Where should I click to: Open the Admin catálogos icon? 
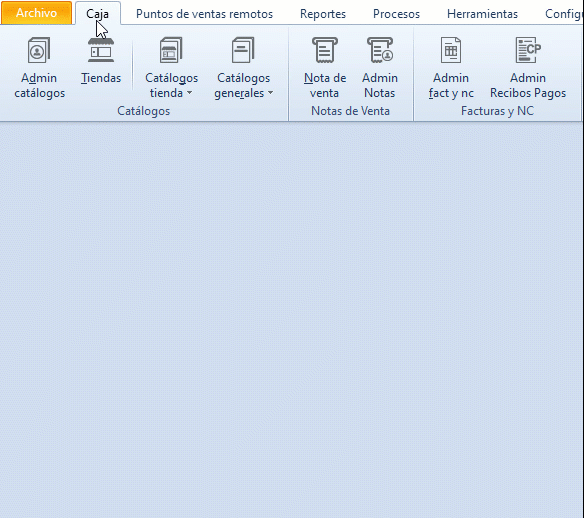pyautogui.click(x=39, y=50)
